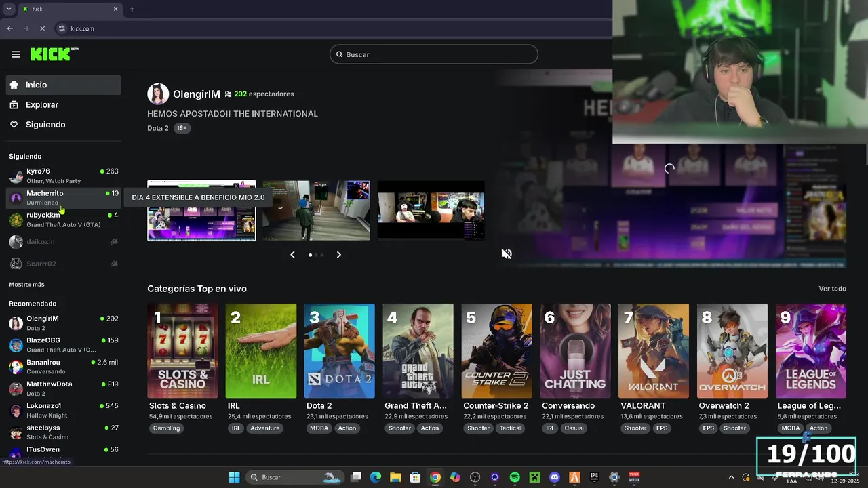The width and height of the screenshot is (868, 488).
Task: Select the Explorar menu item
Action: 64,105
